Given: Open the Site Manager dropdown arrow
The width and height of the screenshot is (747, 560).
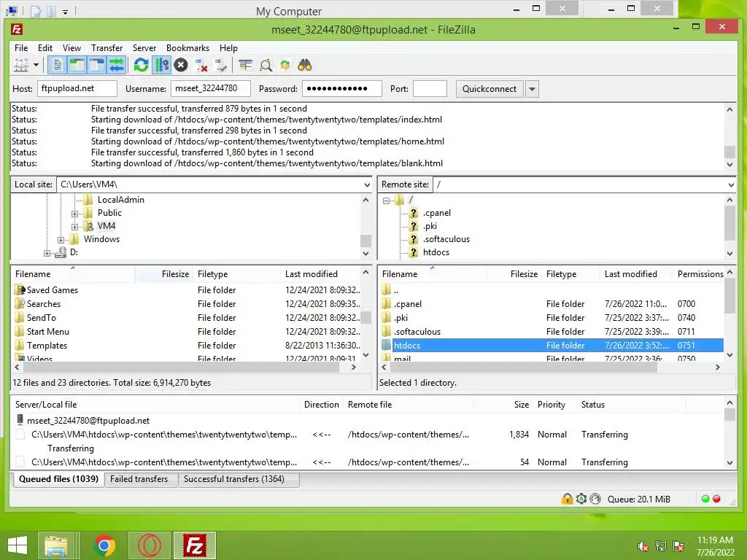Looking at the screenshot, I should tap(36, 65).
